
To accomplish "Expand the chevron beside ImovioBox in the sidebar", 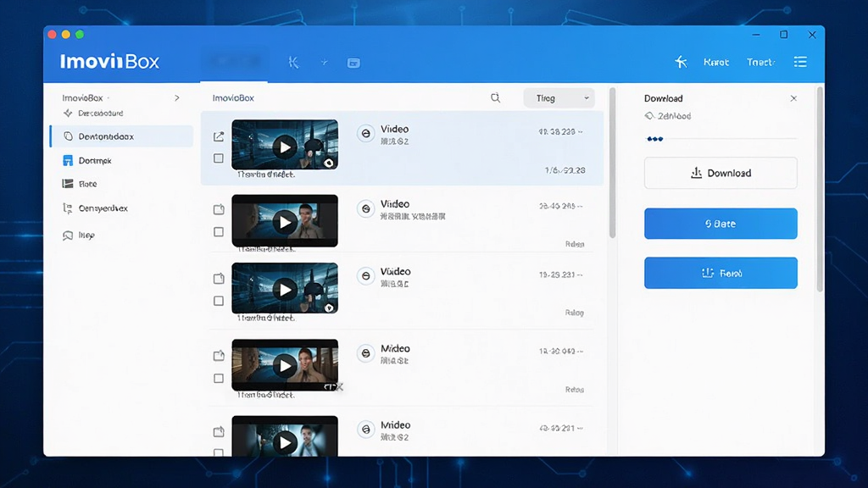I will click(176, 98).
